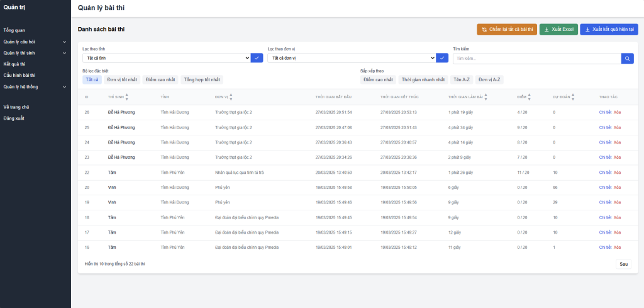Image resolution: width=644 pixels, height=308 pixels.
Task: Click sort arrows on Đơn vị column
Action: 231,97
